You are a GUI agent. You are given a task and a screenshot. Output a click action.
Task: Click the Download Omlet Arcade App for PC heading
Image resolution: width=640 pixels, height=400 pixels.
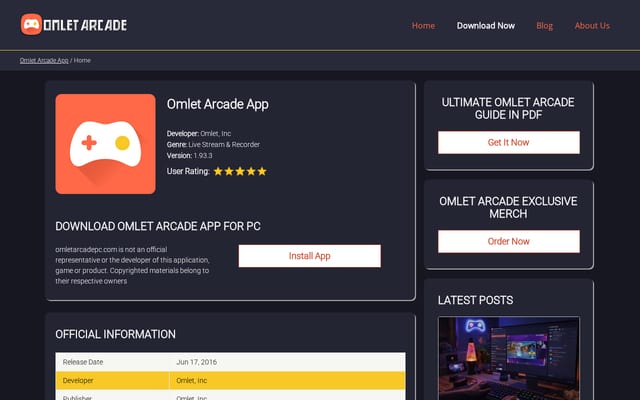158,226
